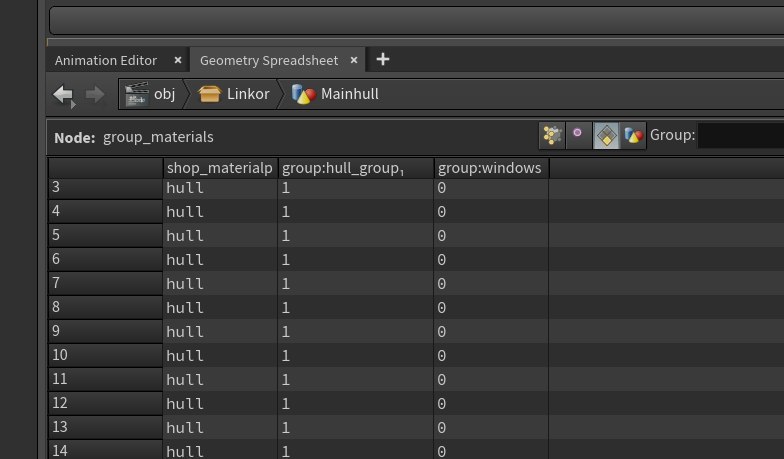Screen dimensions: 784x459
Task: Sort by shop_materialpath column header
Action: 220,168
